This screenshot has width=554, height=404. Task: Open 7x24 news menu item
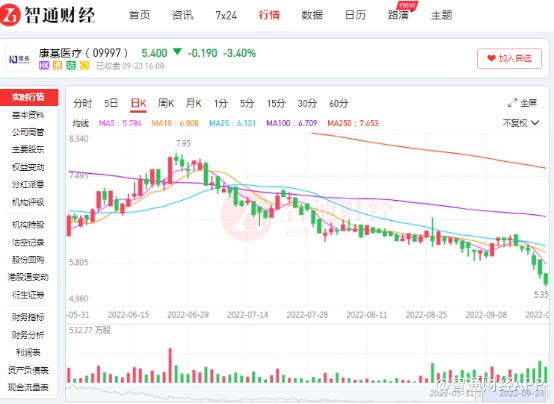[226, 15]
